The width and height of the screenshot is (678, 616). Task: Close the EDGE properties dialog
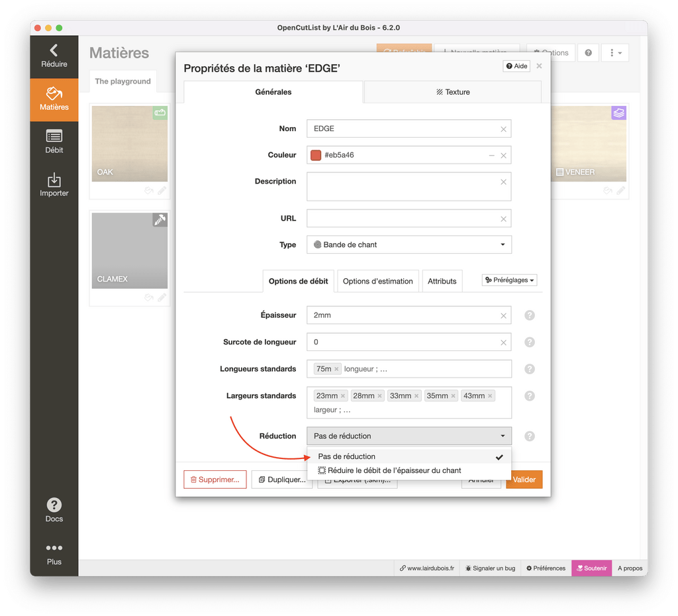click(539, 66)
